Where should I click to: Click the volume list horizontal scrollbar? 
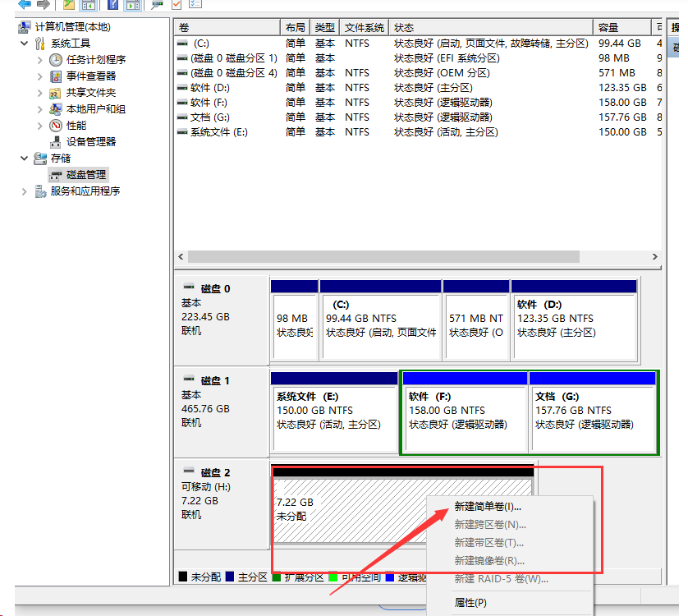411,257
